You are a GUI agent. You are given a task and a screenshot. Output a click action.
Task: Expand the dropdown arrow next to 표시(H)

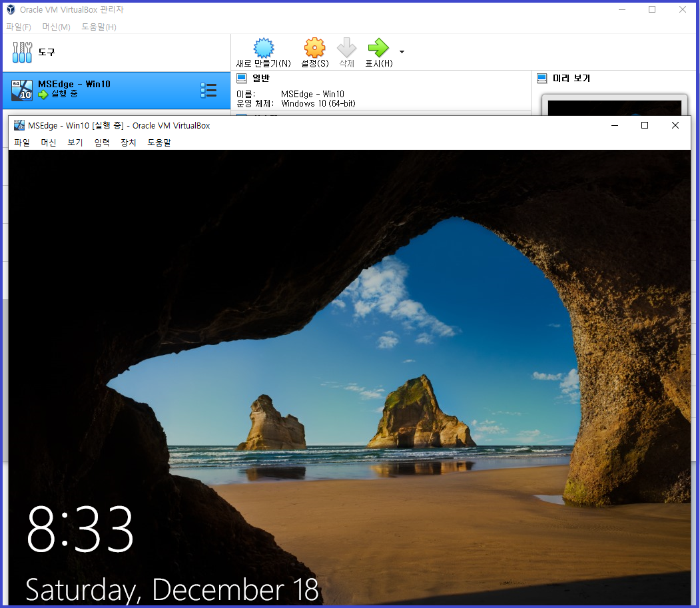[x=402, y=52]
